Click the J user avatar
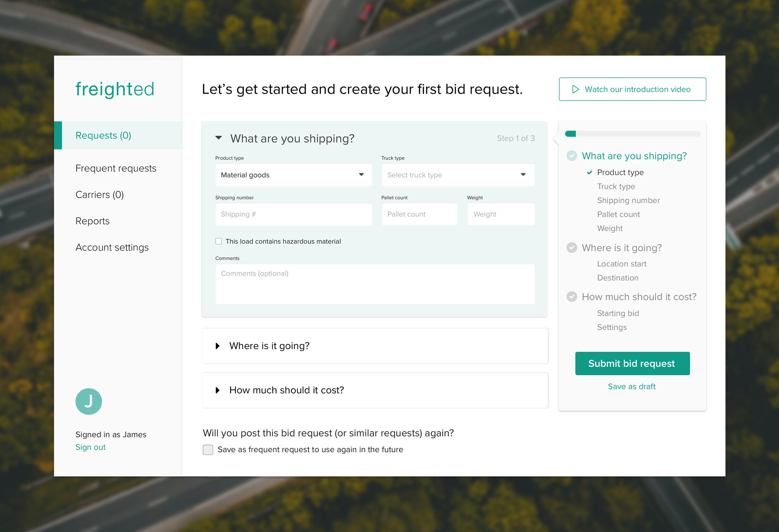 pos(89,401)
